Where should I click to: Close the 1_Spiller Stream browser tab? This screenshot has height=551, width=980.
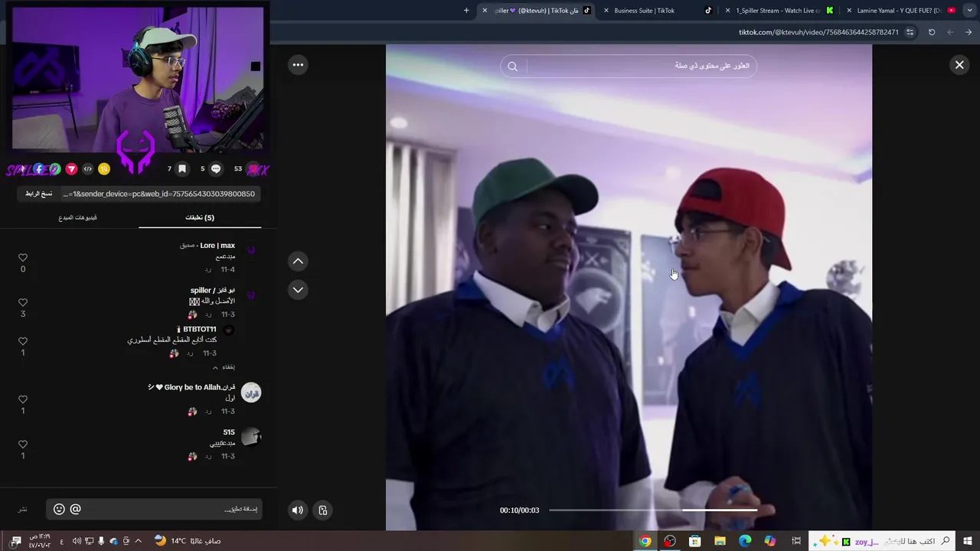tap(727, 11)
